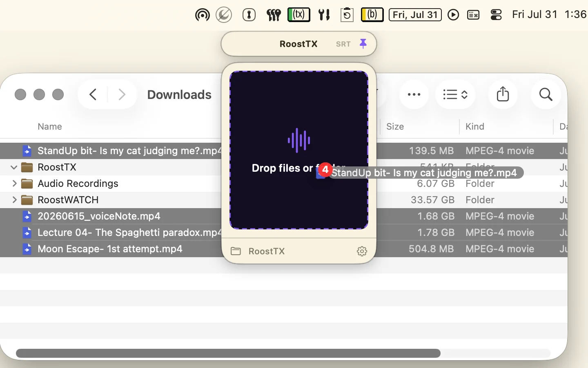Image resolution: width=588 pixels, height=368 pixels.
Task: Select the RoostTX folder row in Finder
Action: [x=284, y=167]
